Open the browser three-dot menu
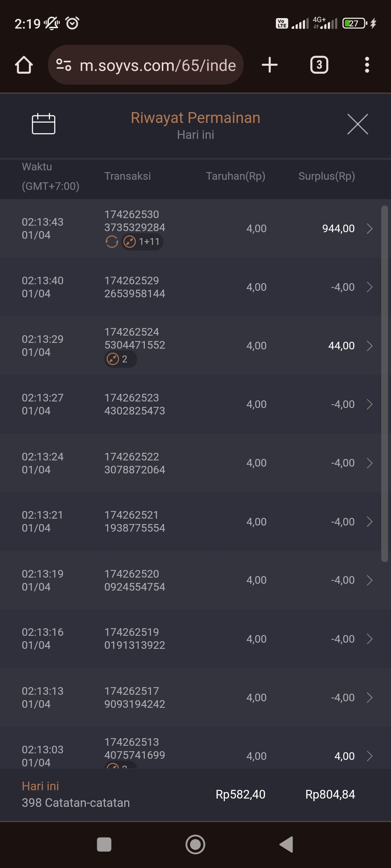Viewport: 391px width, 868px height. 367,65
